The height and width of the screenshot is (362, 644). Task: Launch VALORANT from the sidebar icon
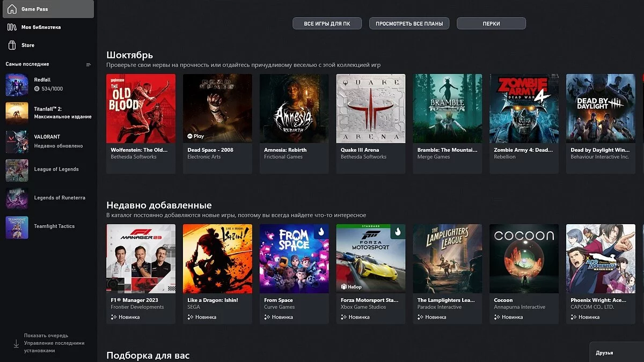pyautogui.click(x=17, y=142)
